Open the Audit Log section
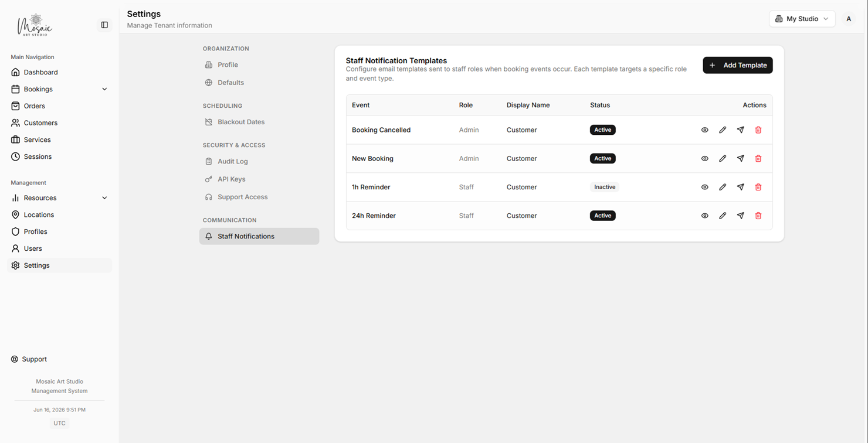The image size is (868, 443). pos(259,162)
